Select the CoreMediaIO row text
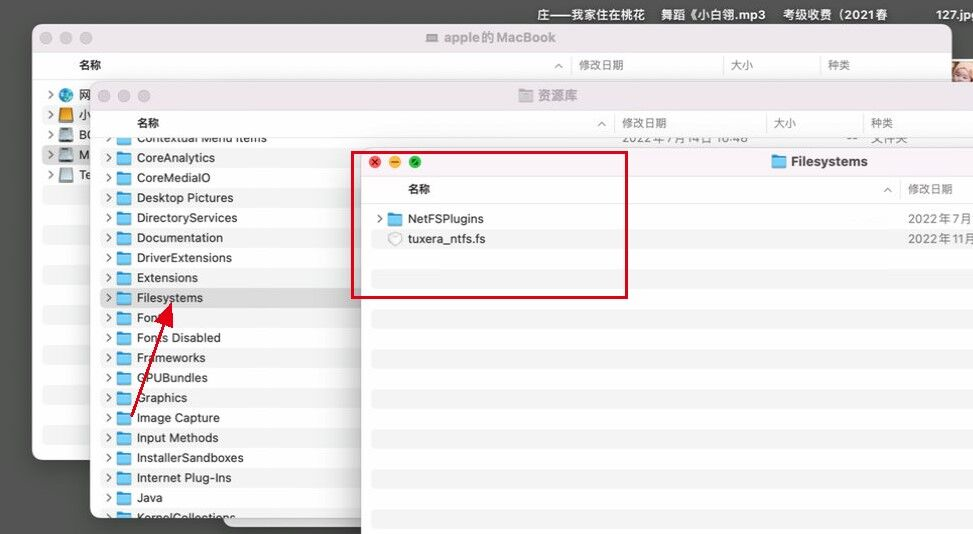 coord(174,178)
